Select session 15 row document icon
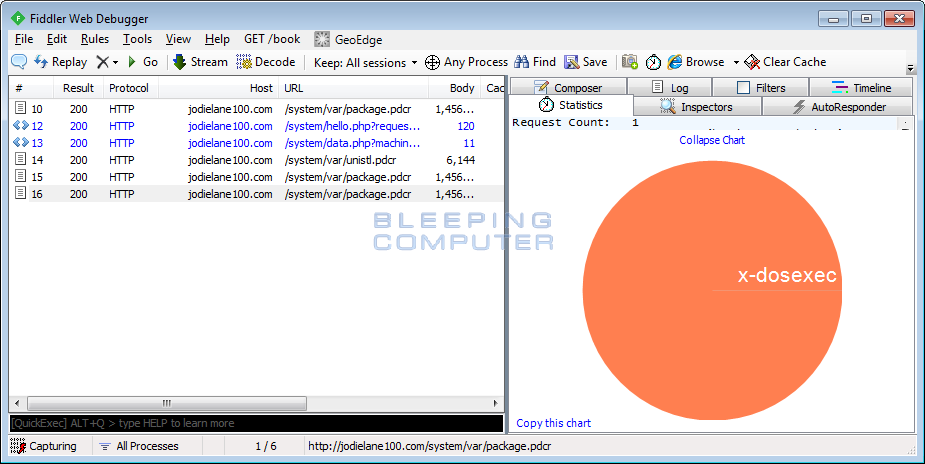 pos(20,177)
